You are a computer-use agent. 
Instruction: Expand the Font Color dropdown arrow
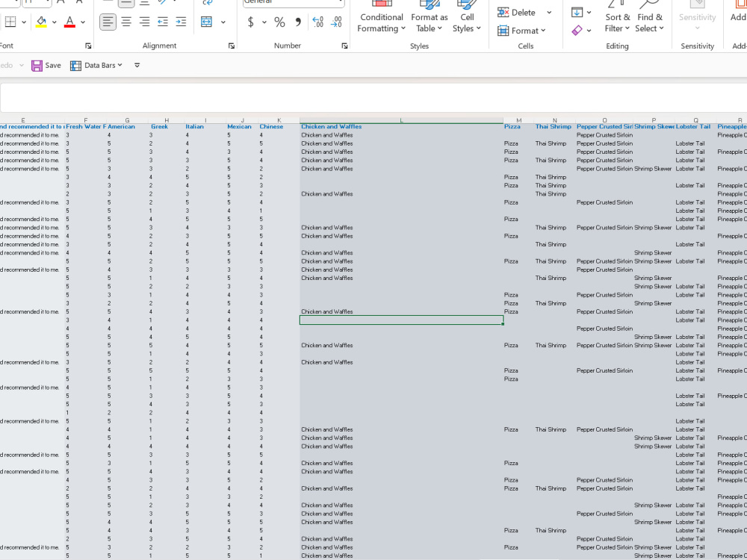point(83,22)
